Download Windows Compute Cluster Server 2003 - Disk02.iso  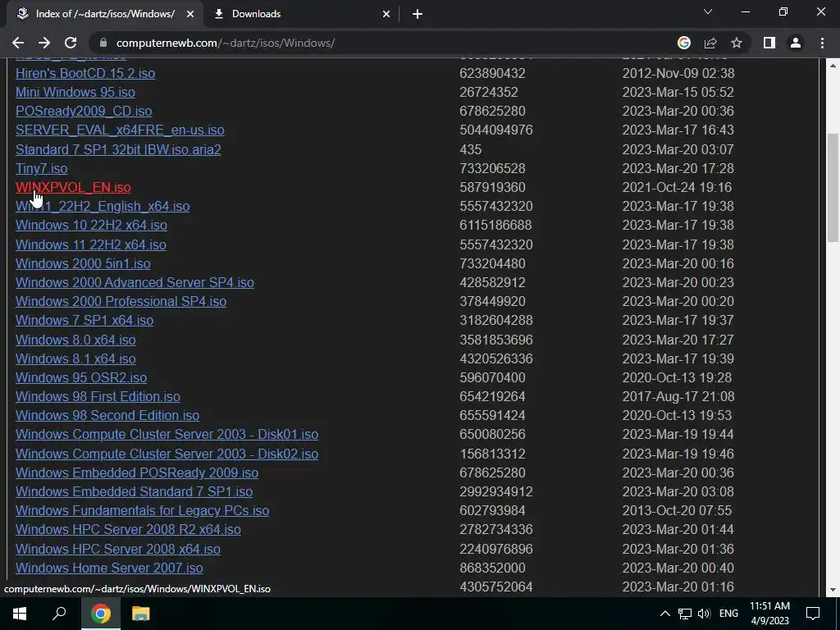(167, 454)
